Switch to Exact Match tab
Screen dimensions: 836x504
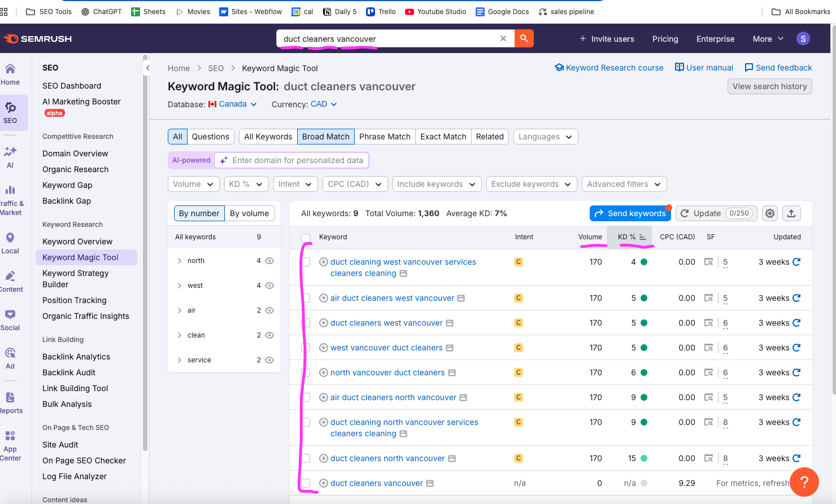pos(443,137)
